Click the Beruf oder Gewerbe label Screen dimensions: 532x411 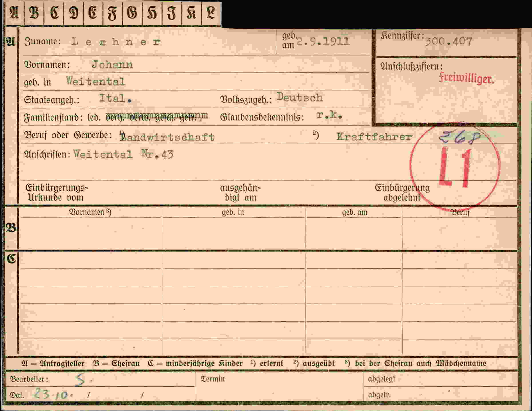pos(68,135)
